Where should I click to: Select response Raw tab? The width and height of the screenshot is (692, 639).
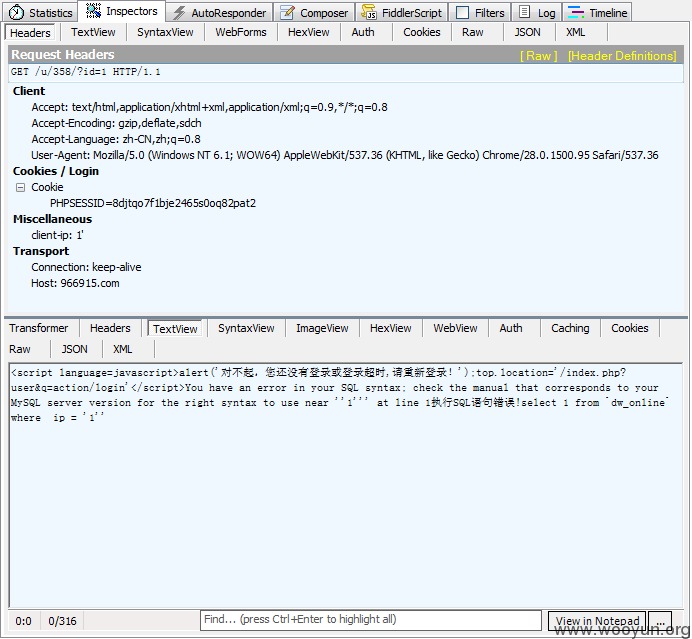pyautogui.click(x=20, y=350)
